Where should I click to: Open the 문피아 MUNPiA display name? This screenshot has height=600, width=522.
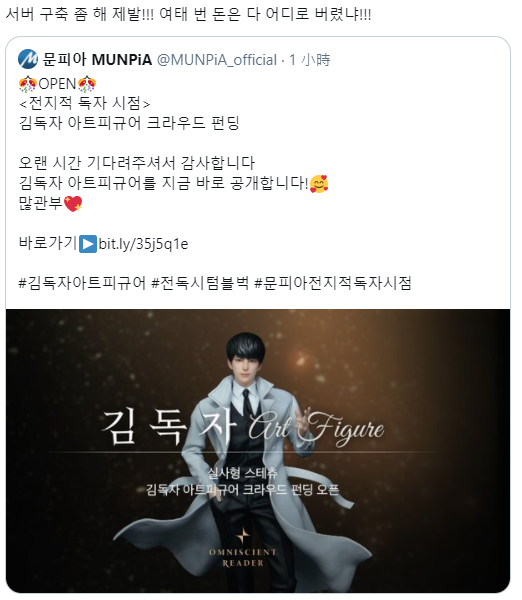(97, 60)
